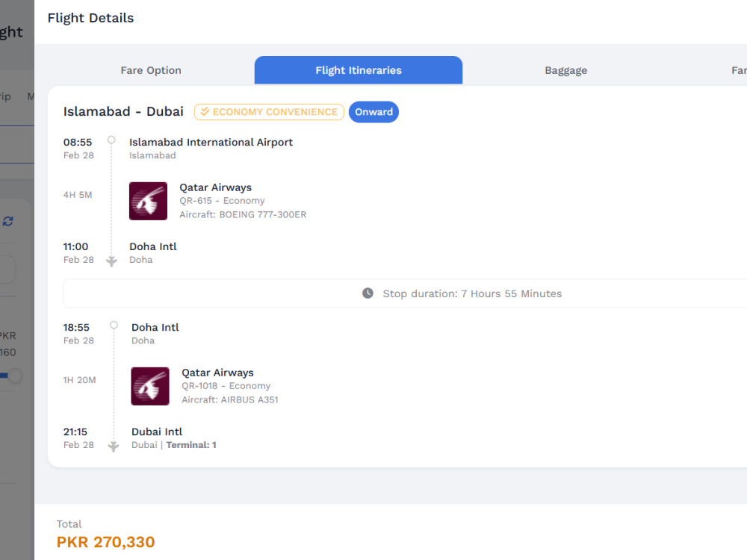Select the Flight Itineraries tab
The height and width of the screenshot is (560, 747).
[359, 70]
